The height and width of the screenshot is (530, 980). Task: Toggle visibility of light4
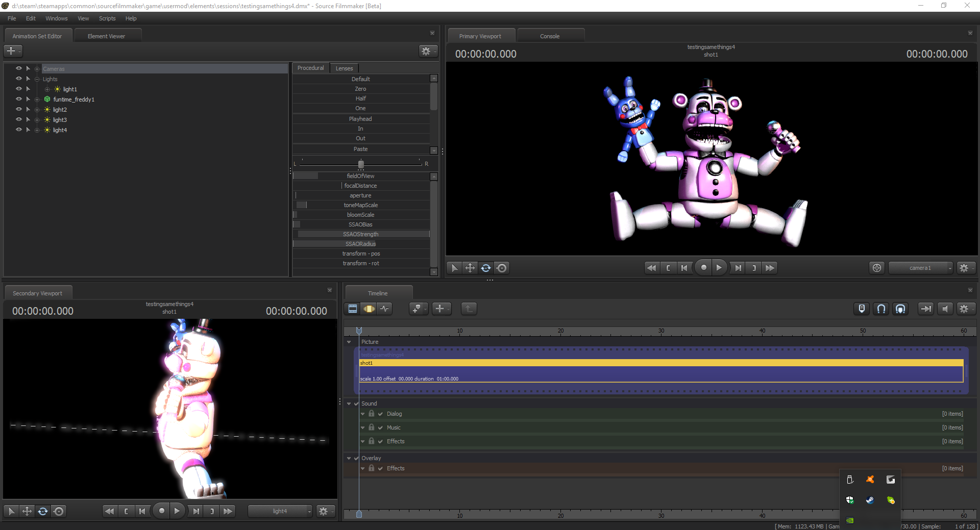pyautogui.click(x=19, y=130)
